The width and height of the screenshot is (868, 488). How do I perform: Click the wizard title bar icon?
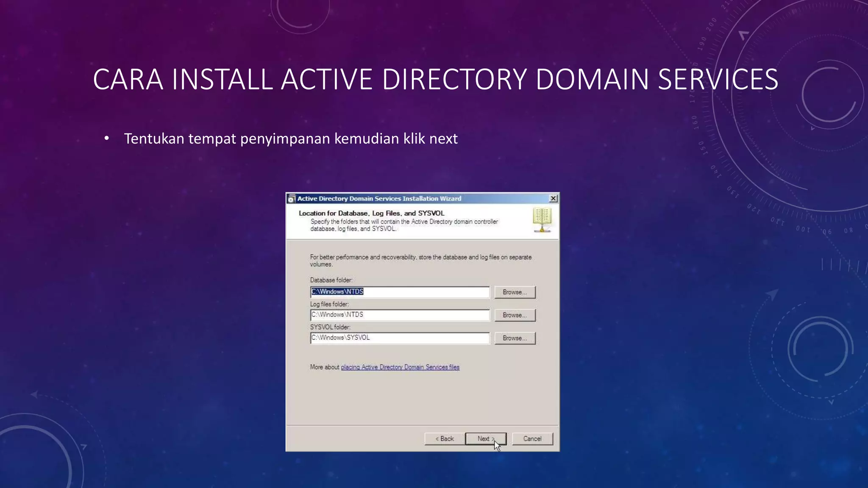click(x=291, y=199)
